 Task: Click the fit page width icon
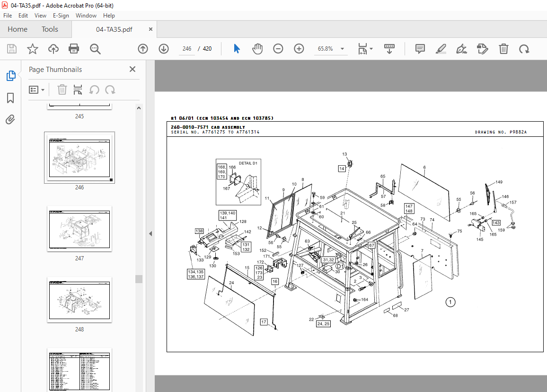(362, 49)
